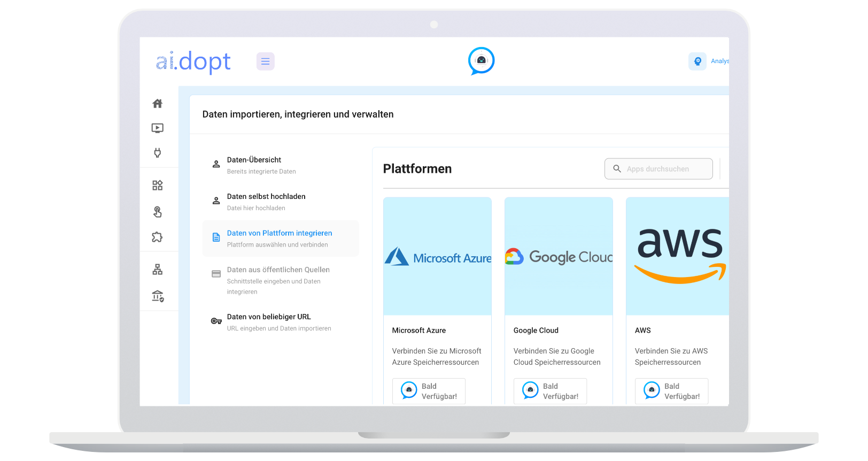
Task: Click the Microsoft Azure card title
Action: pos(418,331)
